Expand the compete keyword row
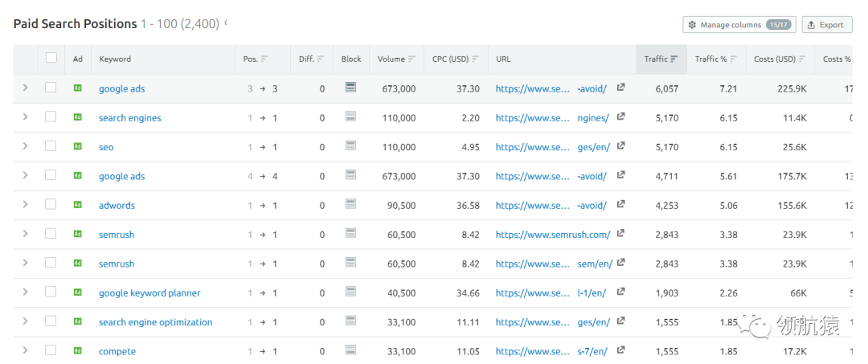Viewport: 868px width, 364px height. point(25,351)
